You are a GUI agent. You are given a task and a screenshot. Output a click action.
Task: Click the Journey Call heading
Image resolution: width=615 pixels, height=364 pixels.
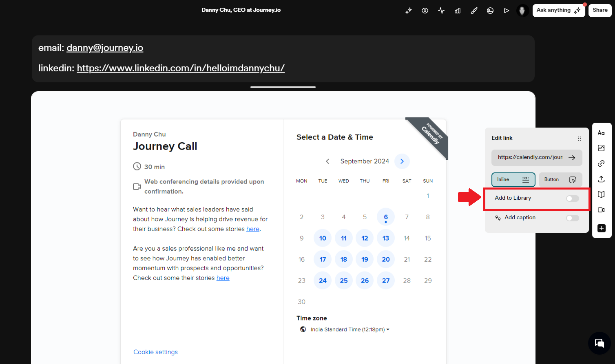165,146
